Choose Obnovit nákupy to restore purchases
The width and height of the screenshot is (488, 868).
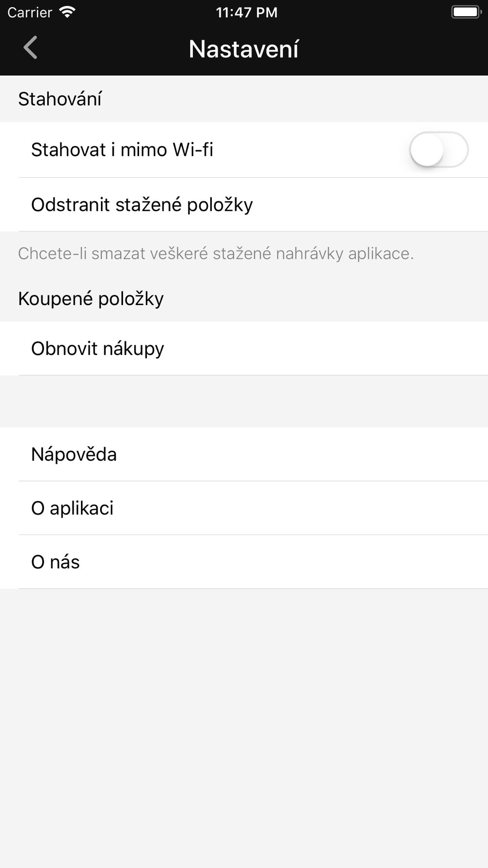click(244, 348)
